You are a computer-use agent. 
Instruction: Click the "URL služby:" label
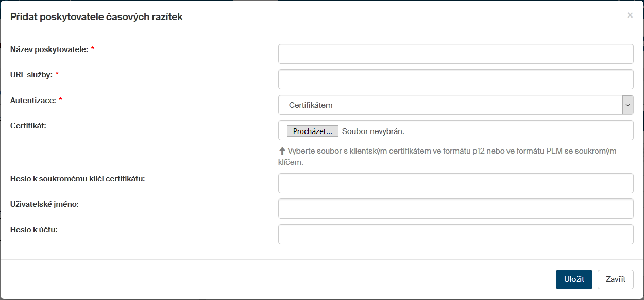pyautogui.click(x=31, y=75)
